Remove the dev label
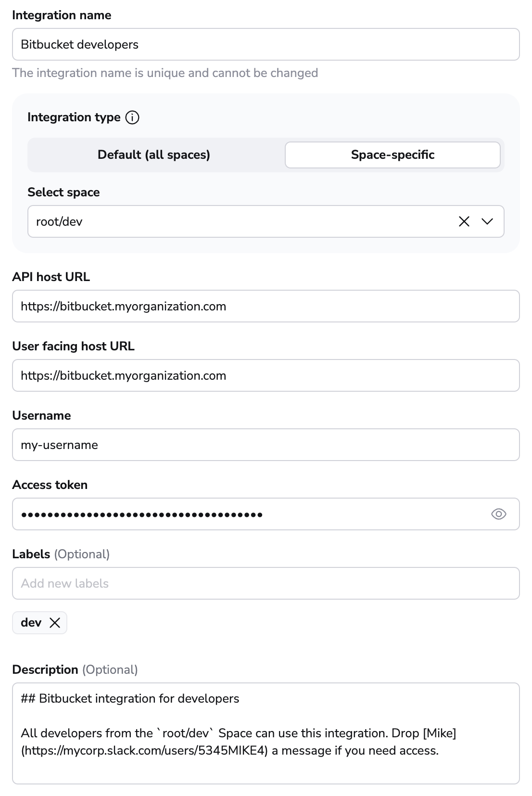The width and height of the screenshot is (532, 796). 55,623
